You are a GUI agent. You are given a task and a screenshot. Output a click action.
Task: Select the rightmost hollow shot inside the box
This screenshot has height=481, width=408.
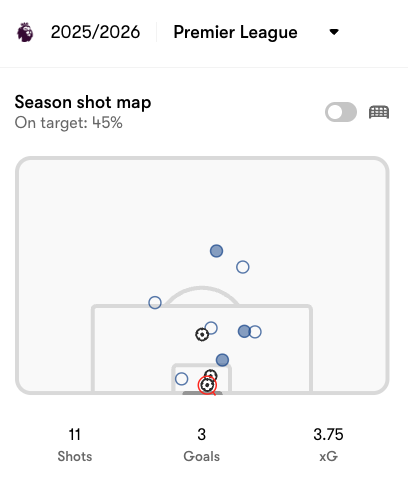255,332
